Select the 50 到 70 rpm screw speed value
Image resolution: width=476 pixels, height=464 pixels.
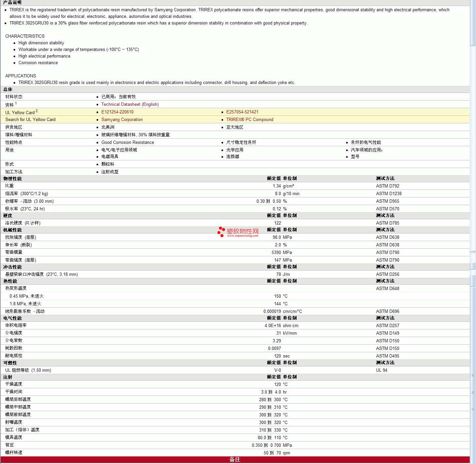point(277,453)
